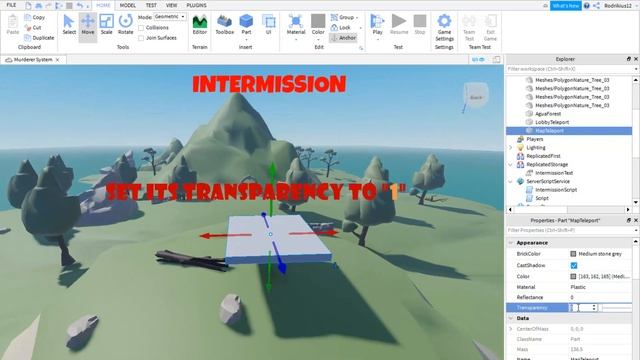Click the Resume button

[x=399, y=25]
